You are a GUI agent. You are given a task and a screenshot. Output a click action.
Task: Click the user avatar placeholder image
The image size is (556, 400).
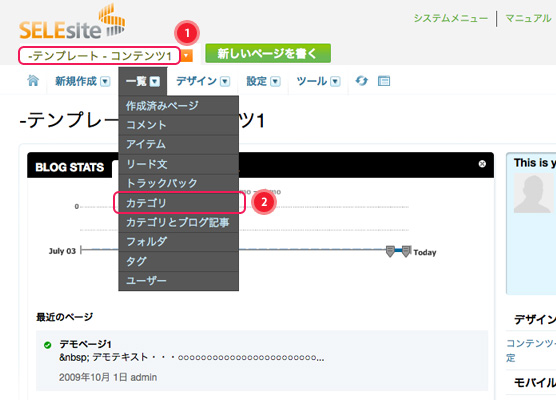tap(534, 193)
